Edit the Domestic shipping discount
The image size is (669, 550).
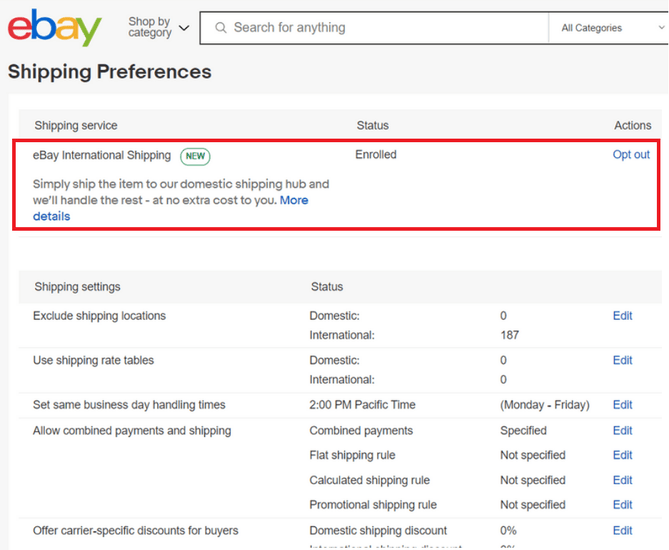click(x=622, y=530)
